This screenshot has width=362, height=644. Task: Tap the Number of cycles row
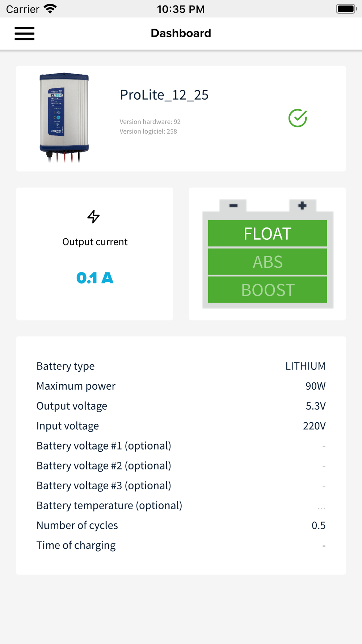point(181,525)
